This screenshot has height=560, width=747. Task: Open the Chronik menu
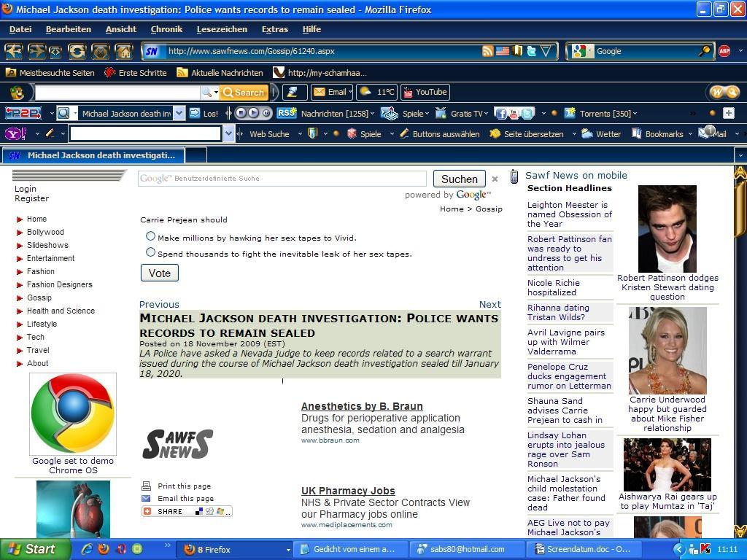click(166, 29)
